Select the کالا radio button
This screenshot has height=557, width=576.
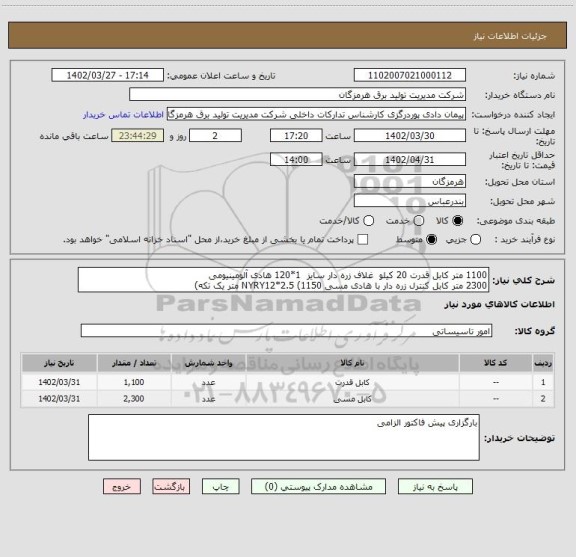(x=457, y=221)
